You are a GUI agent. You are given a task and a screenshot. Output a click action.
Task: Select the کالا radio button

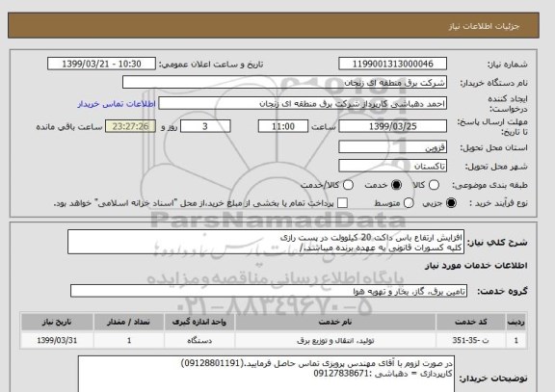(x=434, y=185)
